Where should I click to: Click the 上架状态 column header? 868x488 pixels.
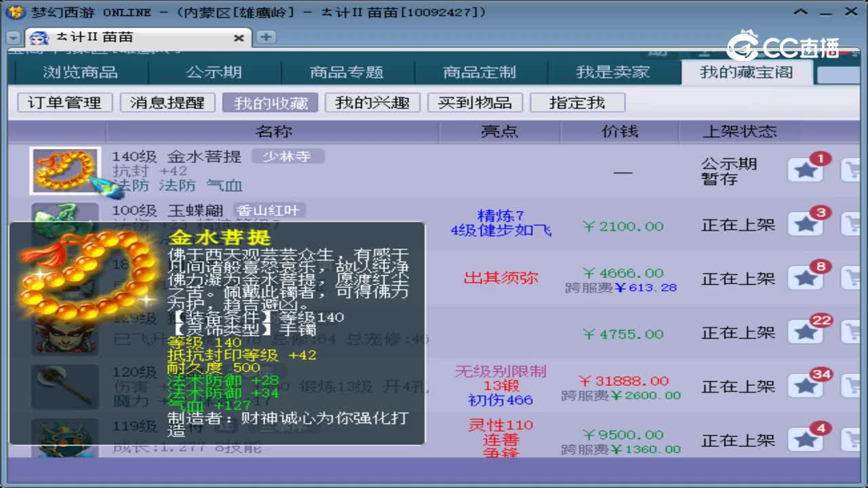pos(739,131)
